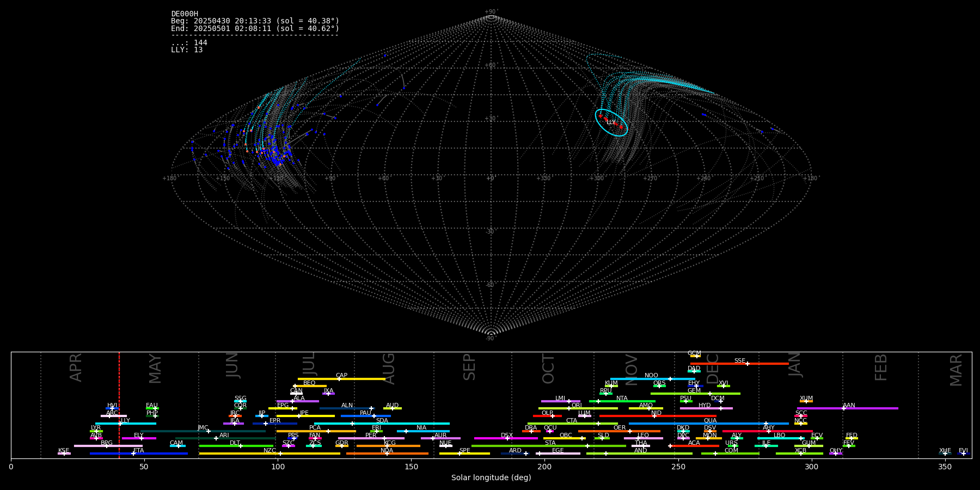Image resolution: width=980 pixels, height=490 pixels.
Task: Click the -90 latitude label at map bottom
Action: [491, 338]
